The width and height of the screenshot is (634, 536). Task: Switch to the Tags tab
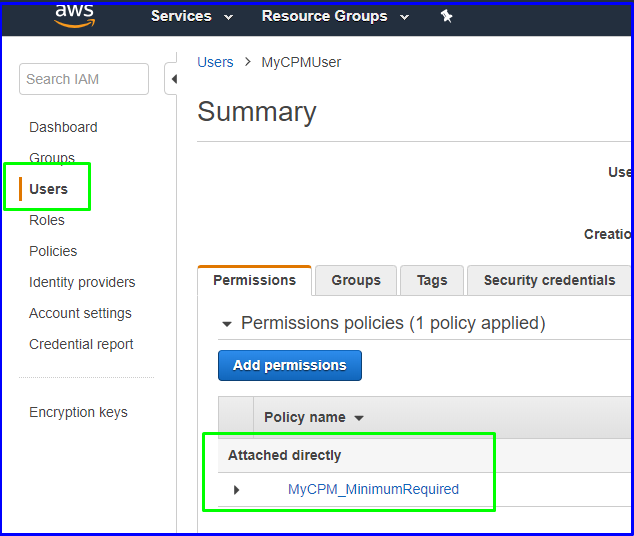[432, 281]
